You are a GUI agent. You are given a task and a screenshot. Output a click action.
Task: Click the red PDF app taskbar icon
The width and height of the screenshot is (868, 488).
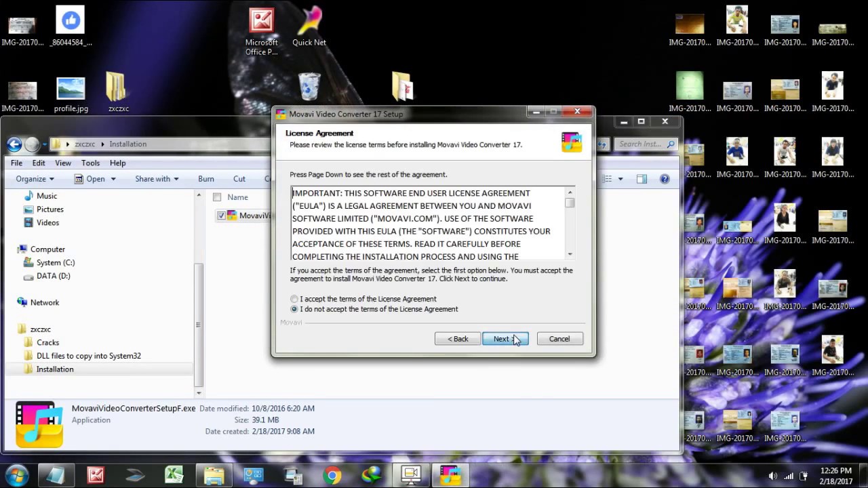pyautogui.click(x=96, y=475)
